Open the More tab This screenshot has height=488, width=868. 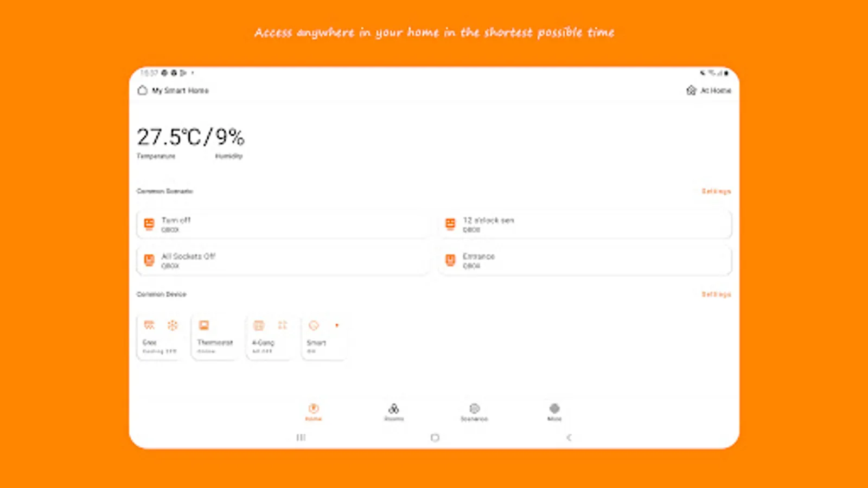pos(554,412)
